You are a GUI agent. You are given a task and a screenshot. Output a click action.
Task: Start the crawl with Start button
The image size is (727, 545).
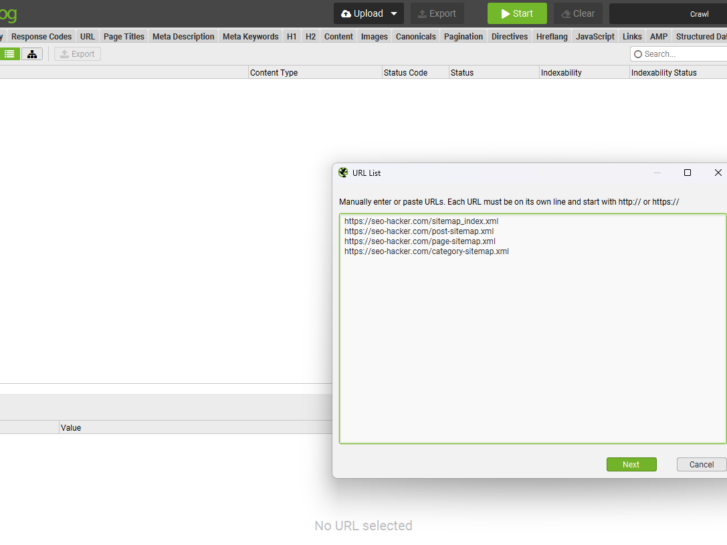tap(517, 13)
